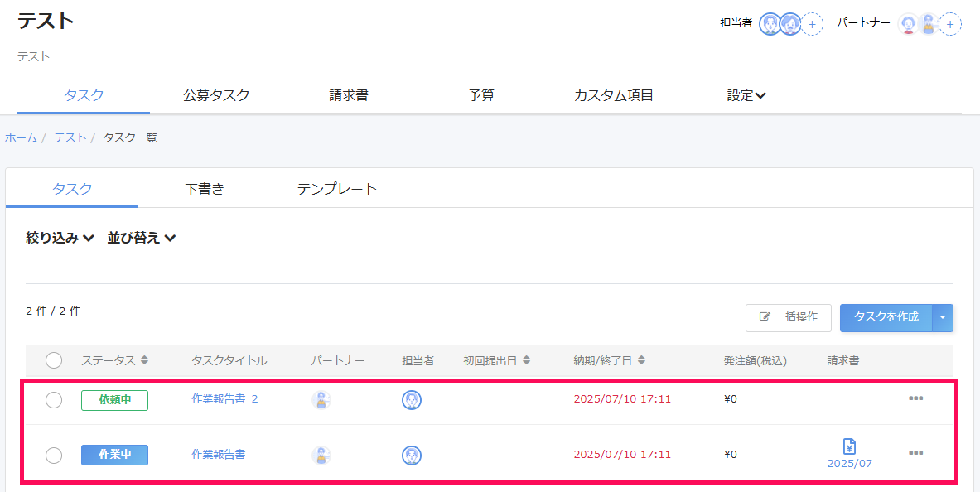Click パートナー avatar in 作業中 task row
The width and height of the screenshot is (980, 492).
click(x=321, y=455)
